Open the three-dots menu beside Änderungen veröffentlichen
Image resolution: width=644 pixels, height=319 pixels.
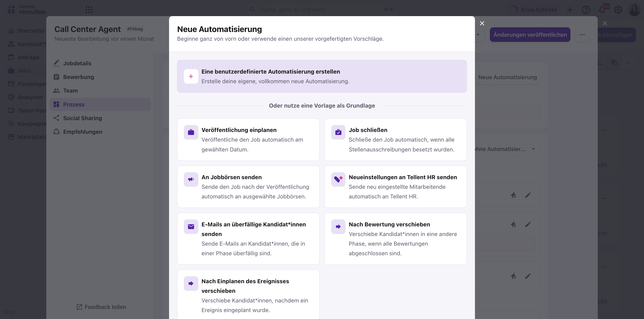coord(582,35)
